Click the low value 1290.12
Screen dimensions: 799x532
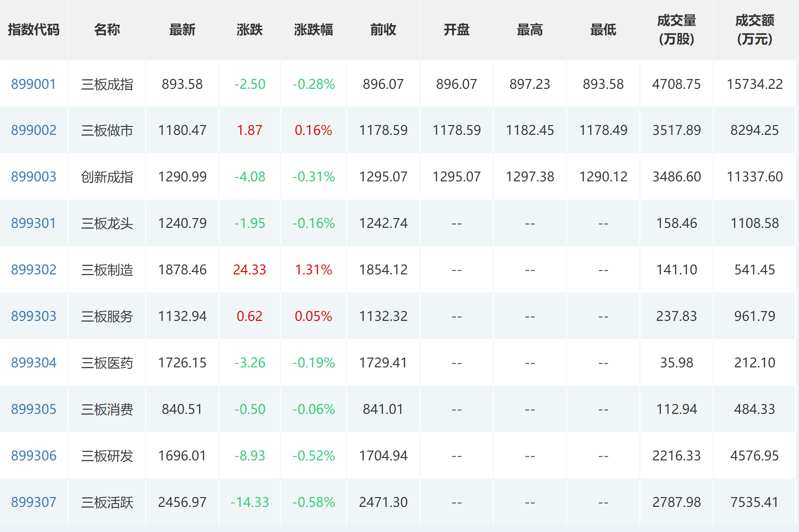[x=603, y=177]
